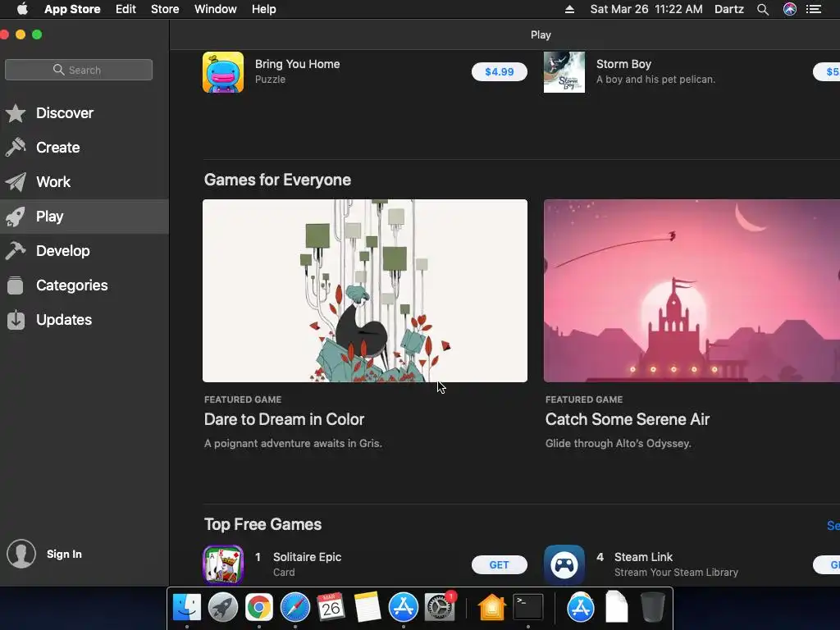Viewport: 840px width, 630px height.
Task: Open the Bring You Home app icon
Action: (223, 72)
